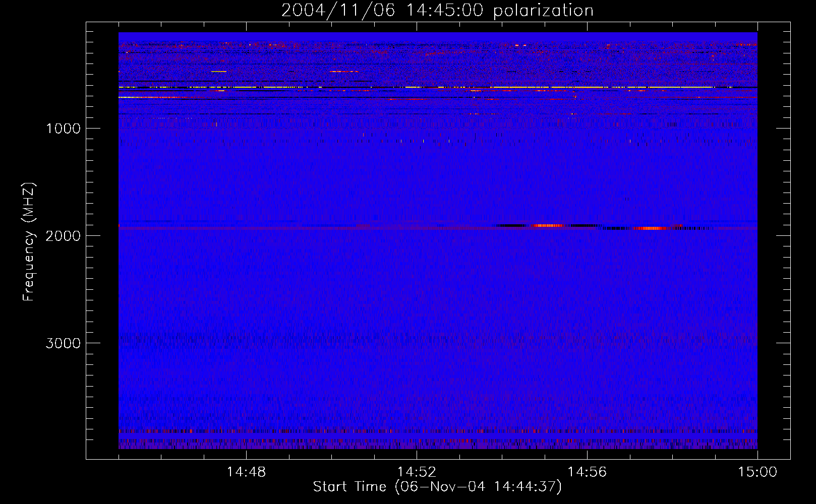816x504 pixels.
Task: Click the 3000 frequency tick label
Action: [x=63, y=343]
